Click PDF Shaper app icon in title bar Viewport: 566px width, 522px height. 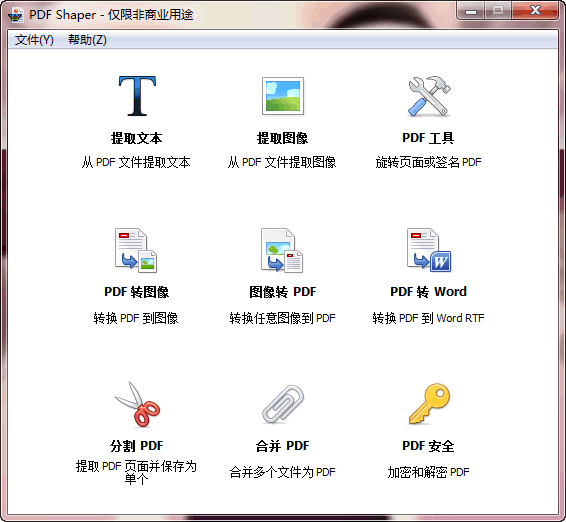pos(16,15)
